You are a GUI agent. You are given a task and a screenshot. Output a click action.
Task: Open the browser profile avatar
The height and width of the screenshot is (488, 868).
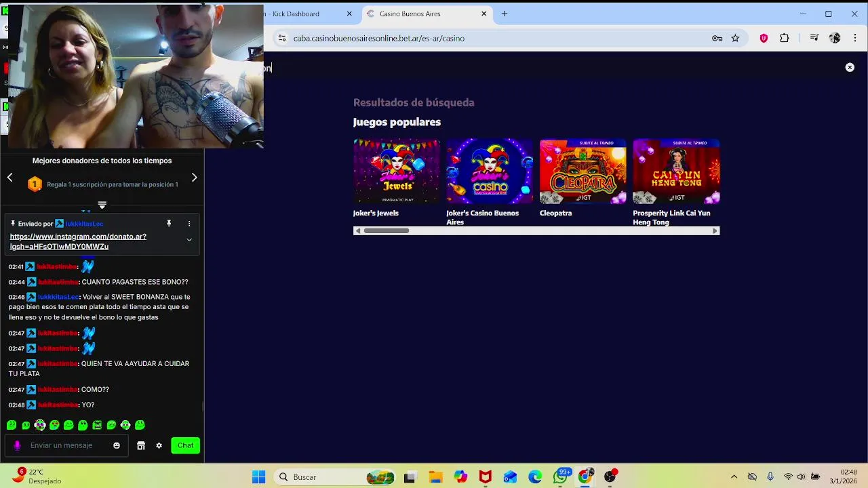835,38
